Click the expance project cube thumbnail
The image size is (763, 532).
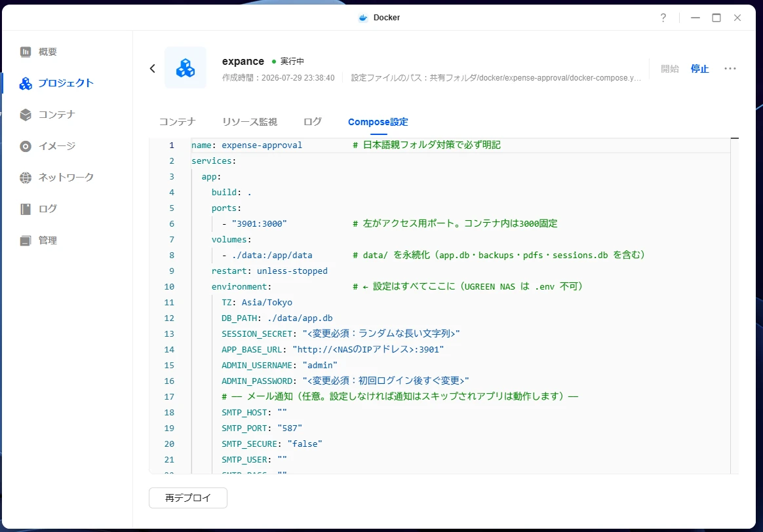point(186,67)
